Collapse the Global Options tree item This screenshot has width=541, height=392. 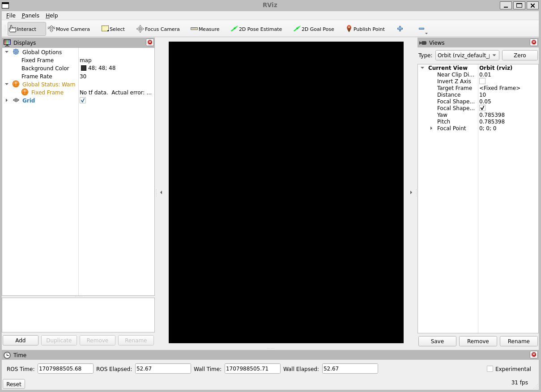click(6, 52)
